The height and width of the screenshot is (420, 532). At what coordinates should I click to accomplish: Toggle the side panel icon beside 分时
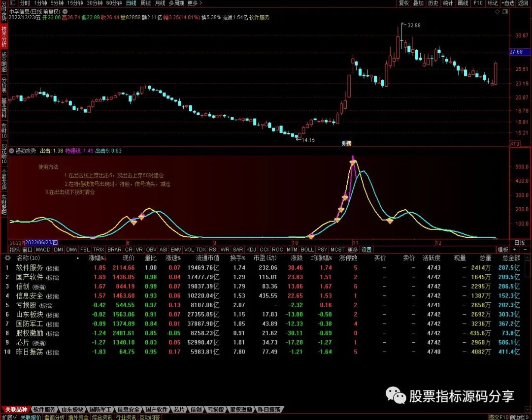(x=12, y=3)
